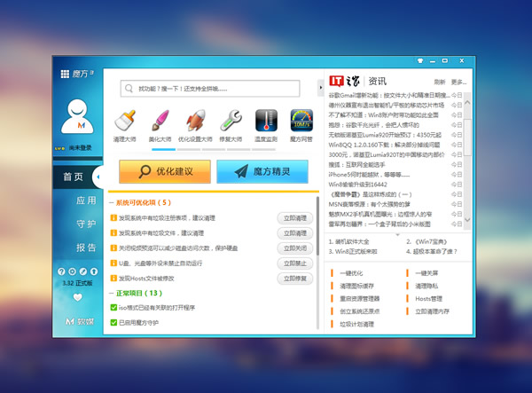Click the 清理图标缓存 quick link
Image resolution: width=532 pixels, height=393 pixels.
point(357,286)
